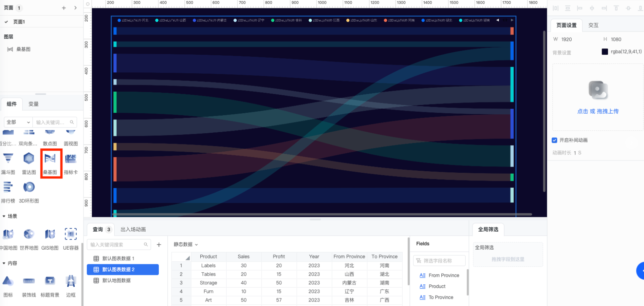Select the 中国地图 China map component

pyautogui.click(x=8, y=239)
